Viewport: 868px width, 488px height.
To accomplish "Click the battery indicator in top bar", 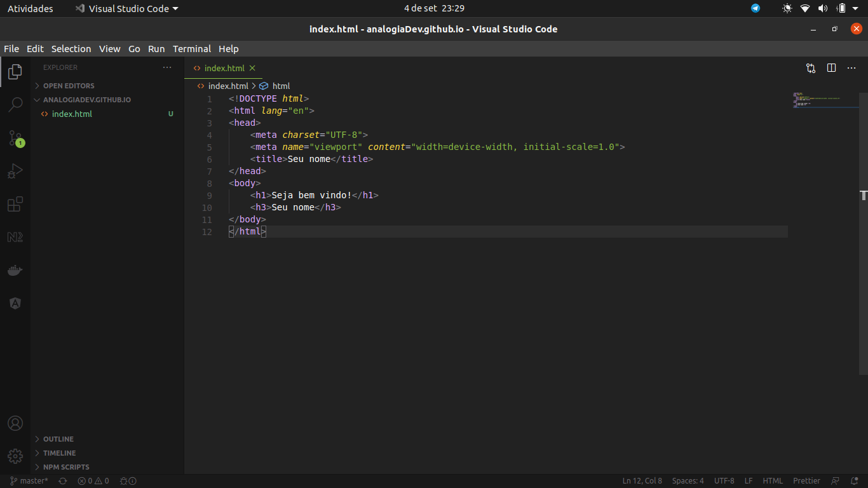I will [841, 8].
